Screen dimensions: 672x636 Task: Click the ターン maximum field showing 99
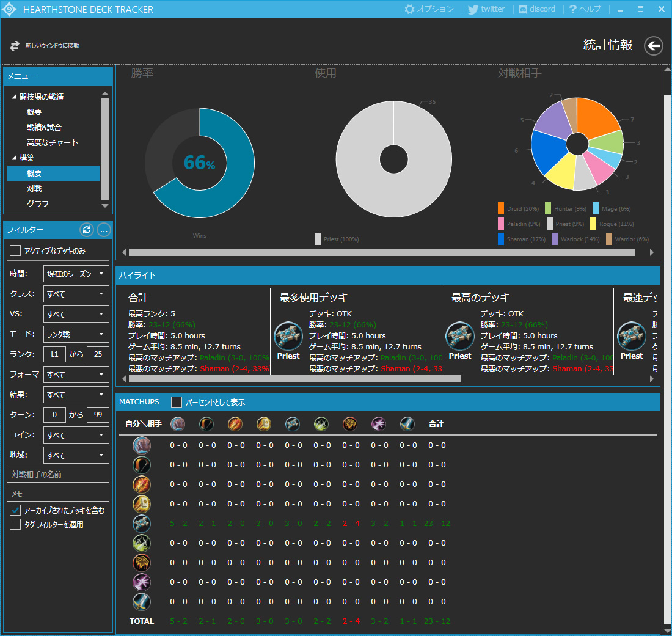[x=98, y=415]
